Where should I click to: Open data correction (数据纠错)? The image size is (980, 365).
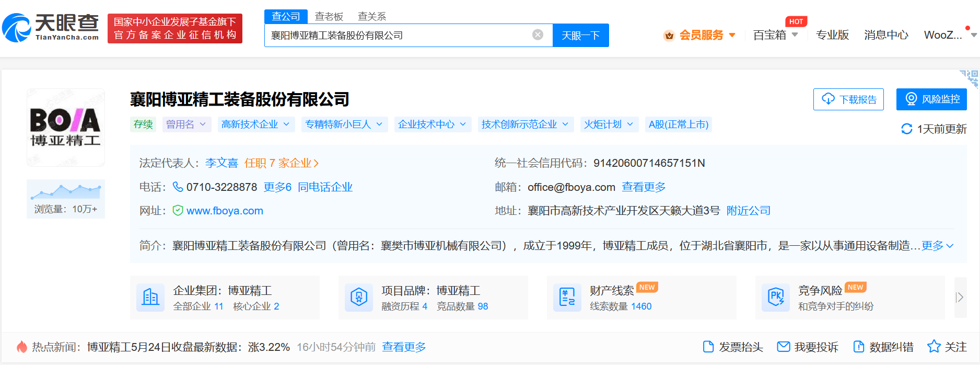(x=884, y=347)
